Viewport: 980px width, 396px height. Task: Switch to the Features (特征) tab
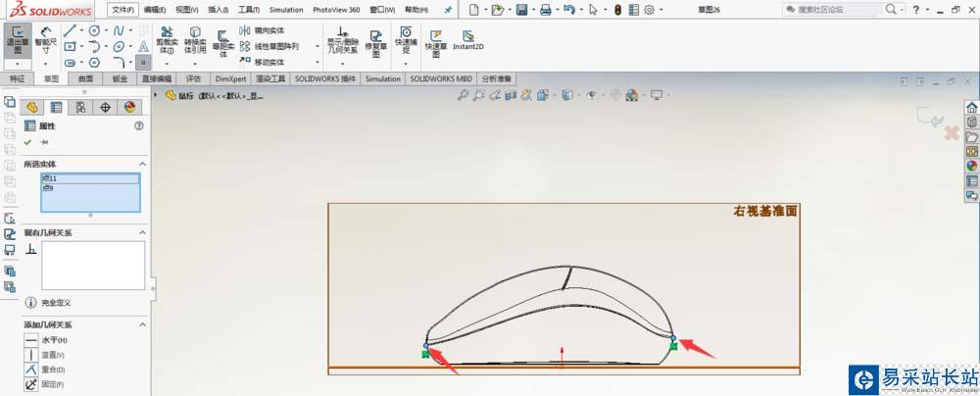click(18, 78)
